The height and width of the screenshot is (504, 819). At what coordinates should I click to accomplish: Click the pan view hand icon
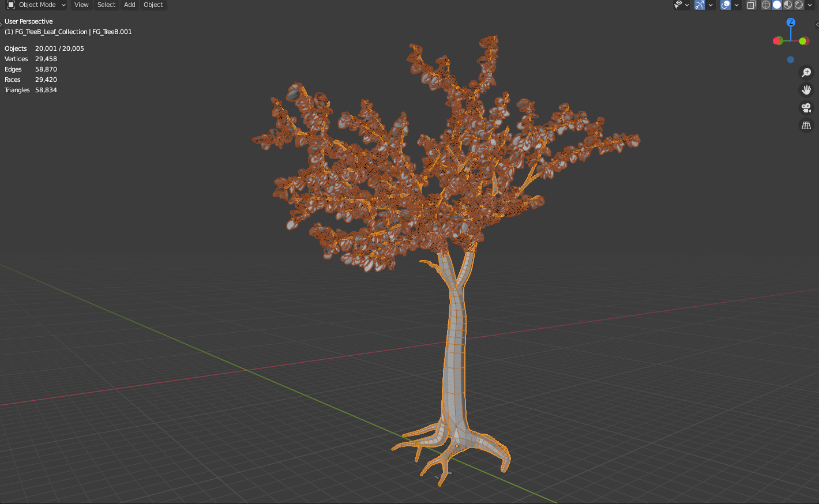(806, 90)
